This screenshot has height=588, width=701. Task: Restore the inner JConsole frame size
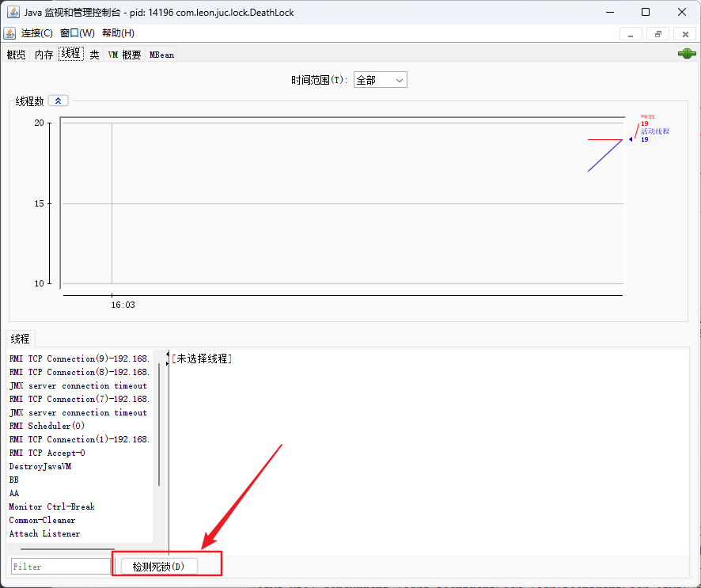pyautogui.click(x=657, y=33)
